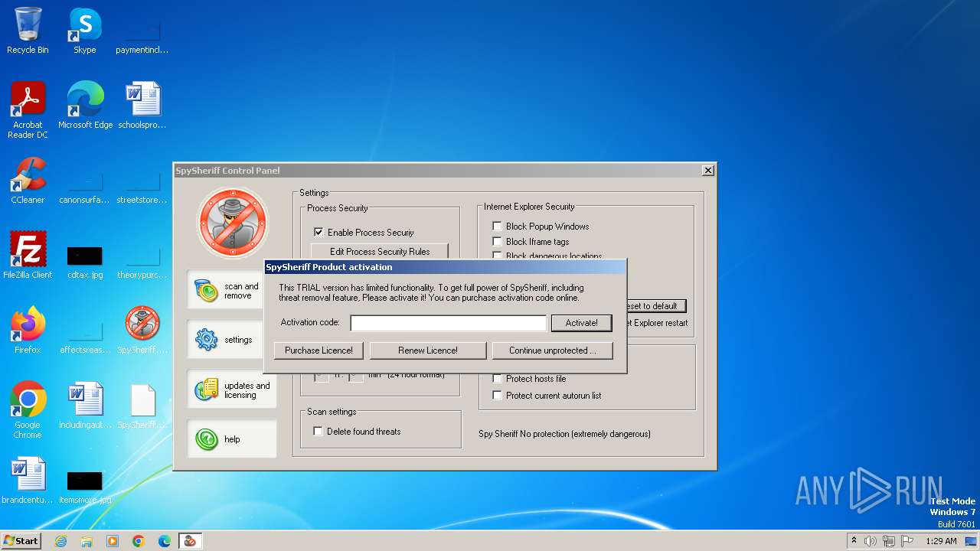
Task: Check Block Popup Windows
Action: pyautogui.click(x=497, y=227)
